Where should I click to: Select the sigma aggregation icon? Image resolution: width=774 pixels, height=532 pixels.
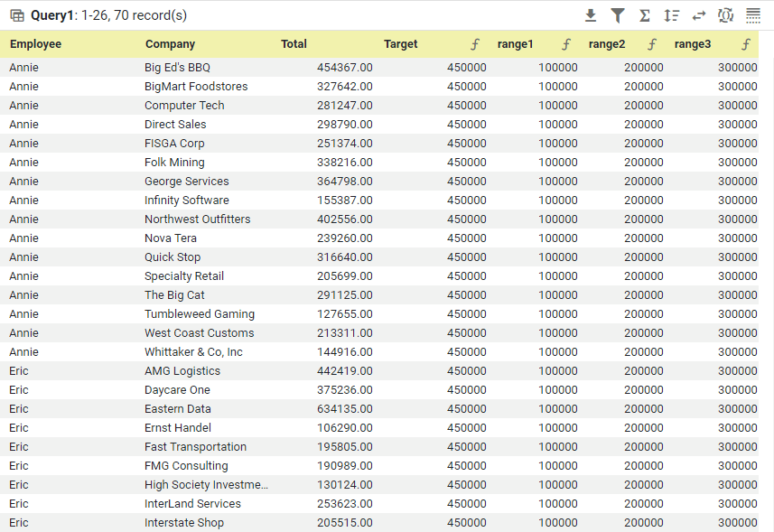click(644, 15)
